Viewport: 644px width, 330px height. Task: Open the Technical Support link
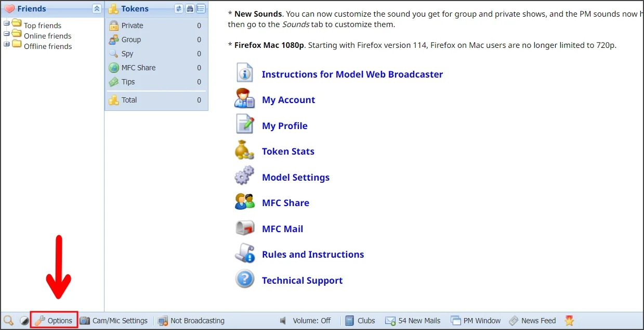(x=303, y=281)
